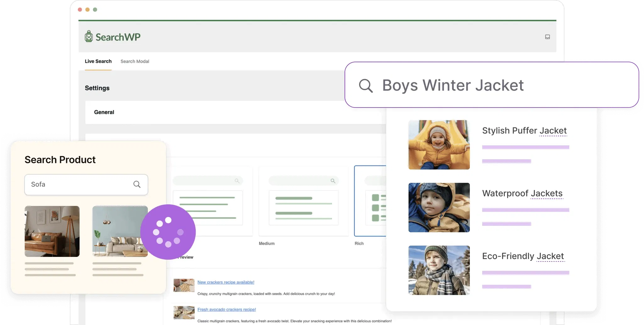Click the search icon in the Sofa field

137,184
